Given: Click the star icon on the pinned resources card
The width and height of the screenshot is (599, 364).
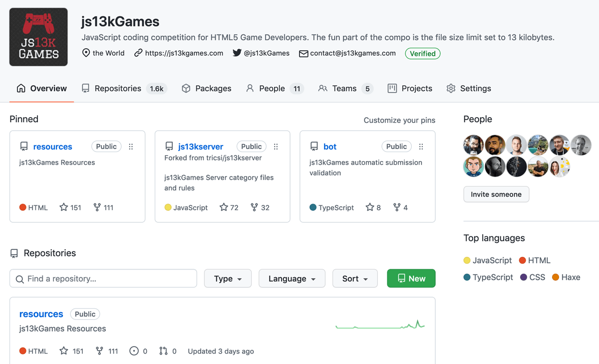Looking at the screenshot, I should pos(64,207).
